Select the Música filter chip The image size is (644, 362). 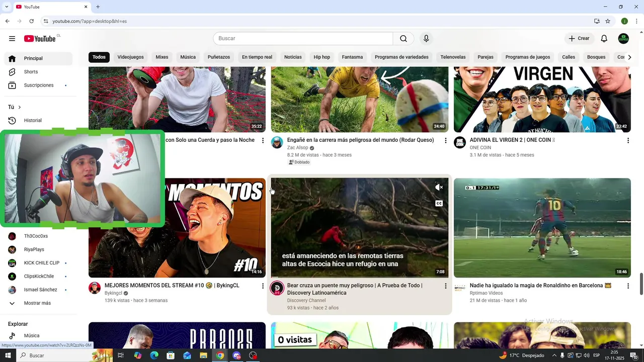(188, 57)
